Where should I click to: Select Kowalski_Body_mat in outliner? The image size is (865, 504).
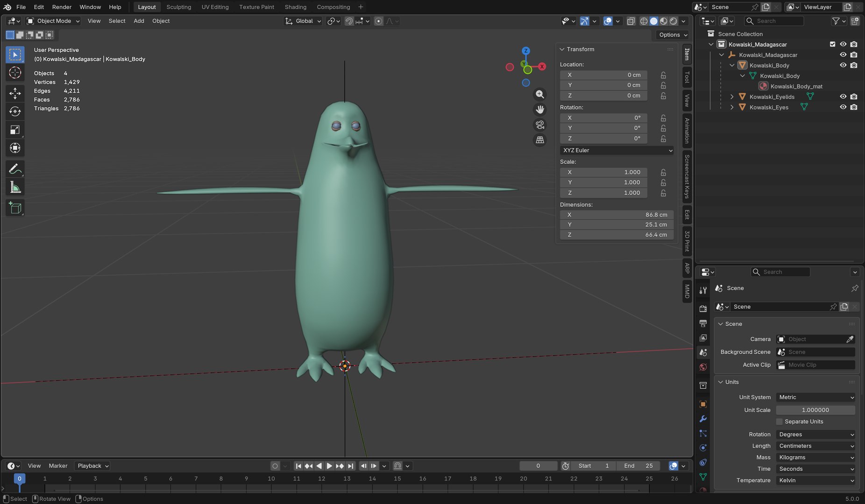[796, 86]
